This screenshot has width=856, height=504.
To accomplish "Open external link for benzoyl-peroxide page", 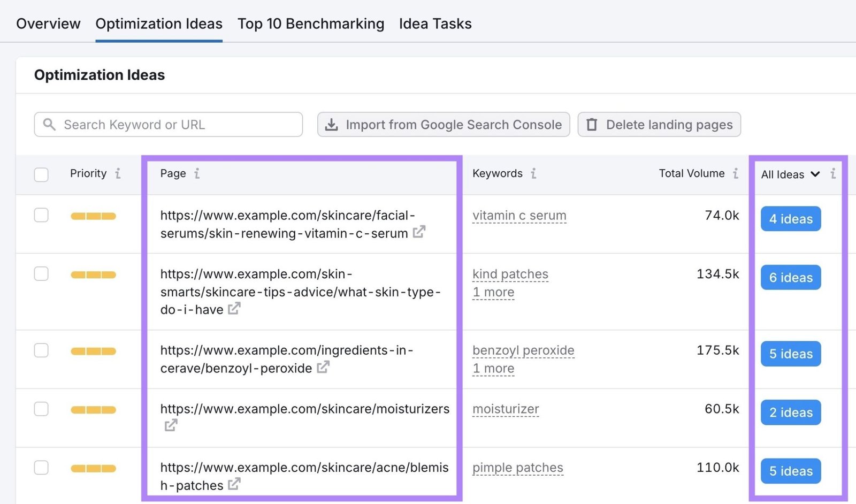I will [323, 367].
